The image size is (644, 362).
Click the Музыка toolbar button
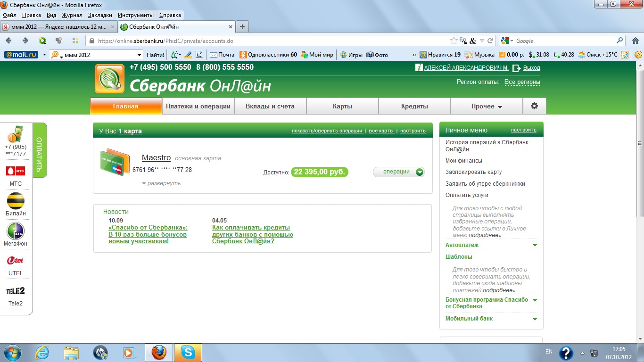coord(479,55)
